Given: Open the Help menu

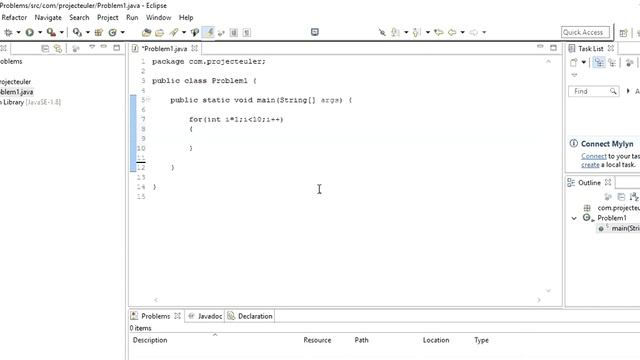Looking at the screenshot, I should pos(186,18).
